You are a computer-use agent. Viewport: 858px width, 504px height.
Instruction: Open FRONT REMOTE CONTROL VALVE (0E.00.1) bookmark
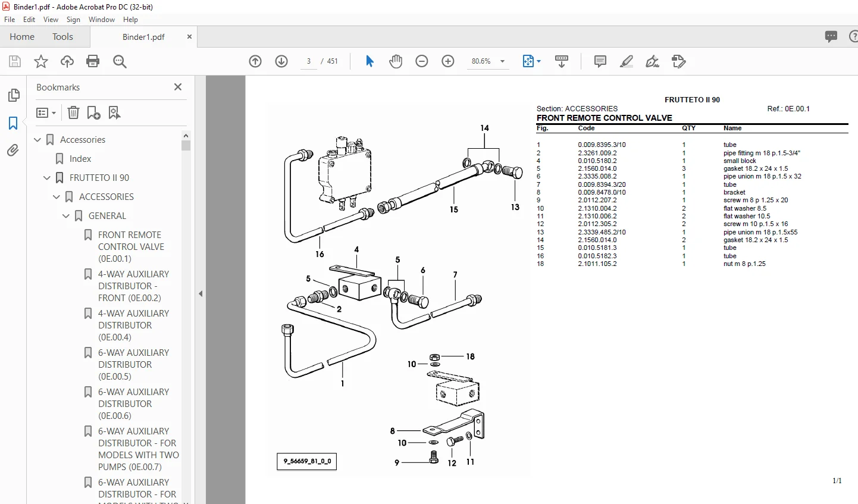tap(131, 247)
